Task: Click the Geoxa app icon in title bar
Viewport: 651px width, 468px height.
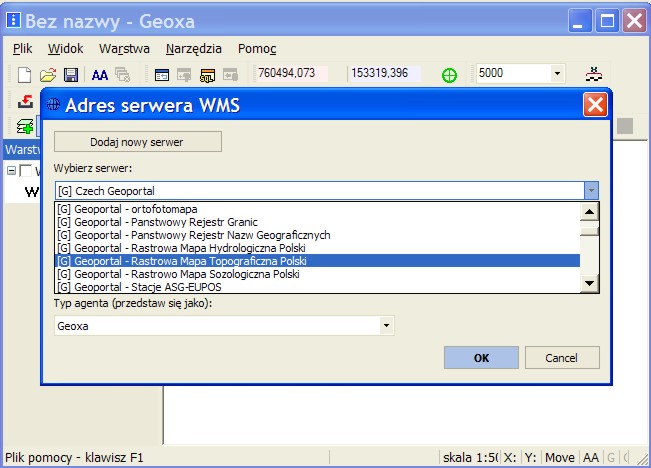Action: coord(13,20)
